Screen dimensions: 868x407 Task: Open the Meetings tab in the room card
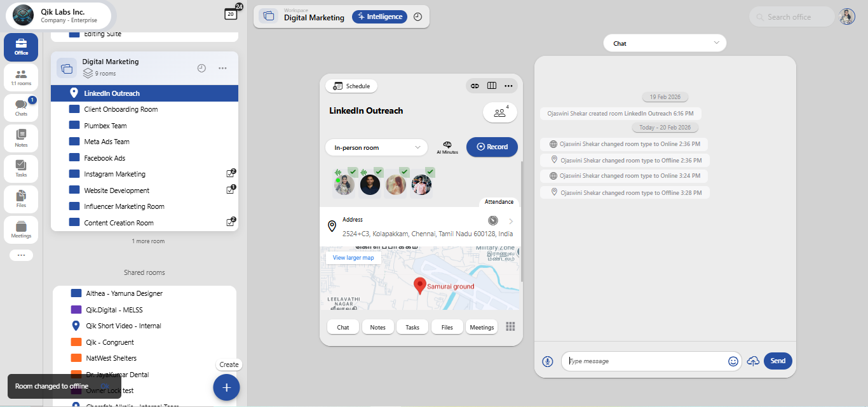coord(482,327)
